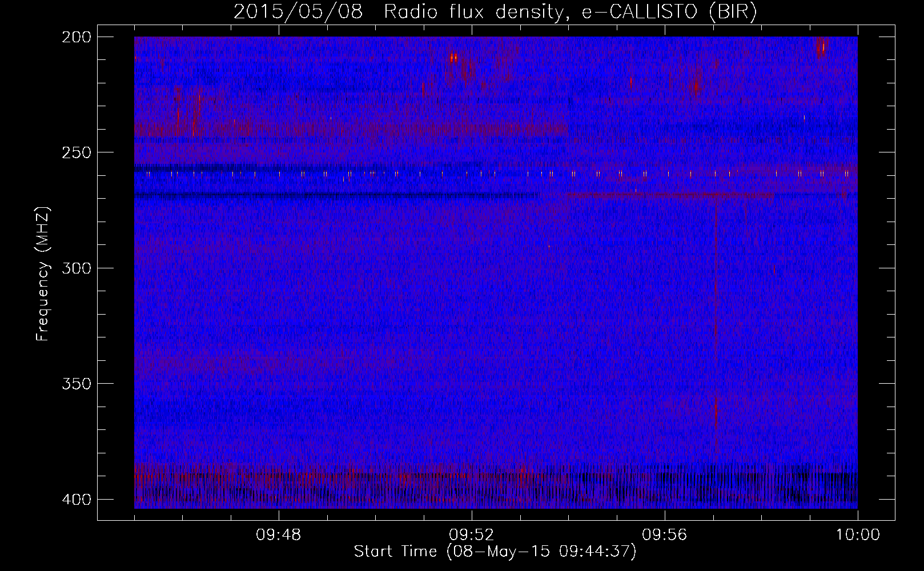Click the 'Frequency (MHZ)' axis label
924x571 pixels.
42,274
